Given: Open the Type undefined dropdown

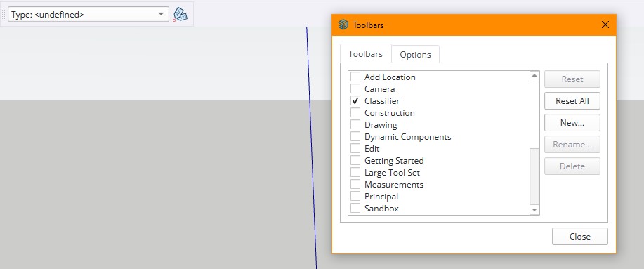Looking at the screenshot, I should point(88,14).
